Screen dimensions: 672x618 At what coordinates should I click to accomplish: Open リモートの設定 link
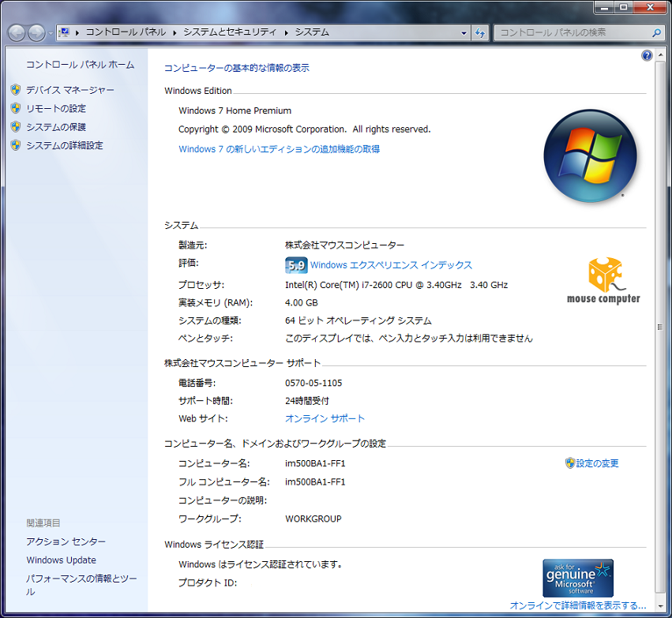[56, 108]
